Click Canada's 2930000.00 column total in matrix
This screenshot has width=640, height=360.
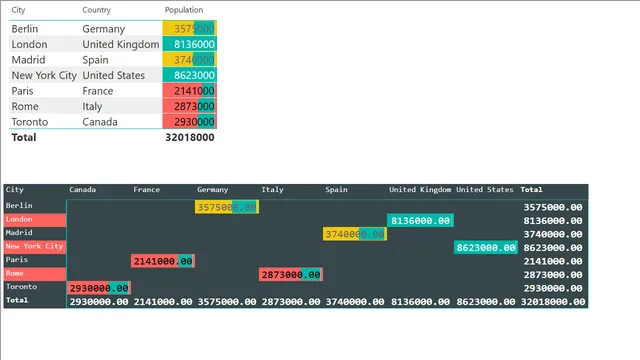99,302
